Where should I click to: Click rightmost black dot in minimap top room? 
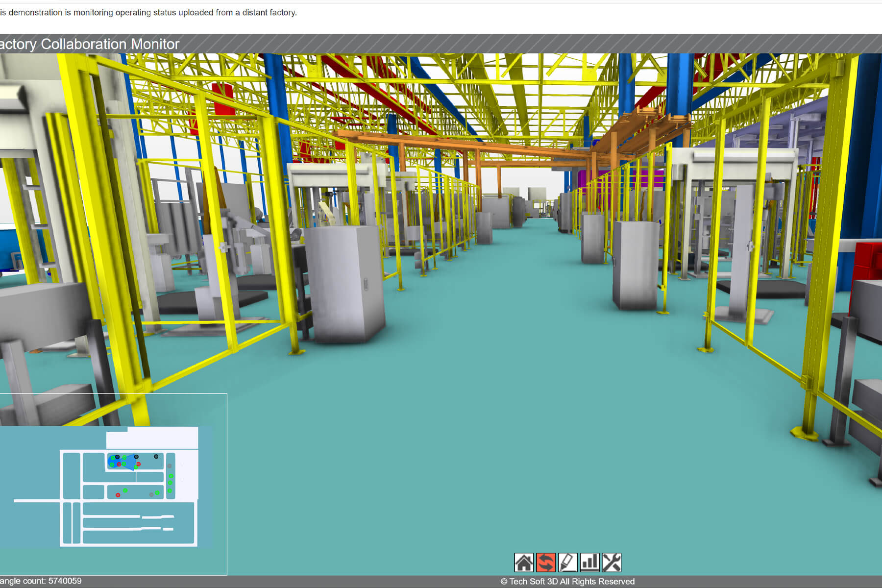coord(156,456)
